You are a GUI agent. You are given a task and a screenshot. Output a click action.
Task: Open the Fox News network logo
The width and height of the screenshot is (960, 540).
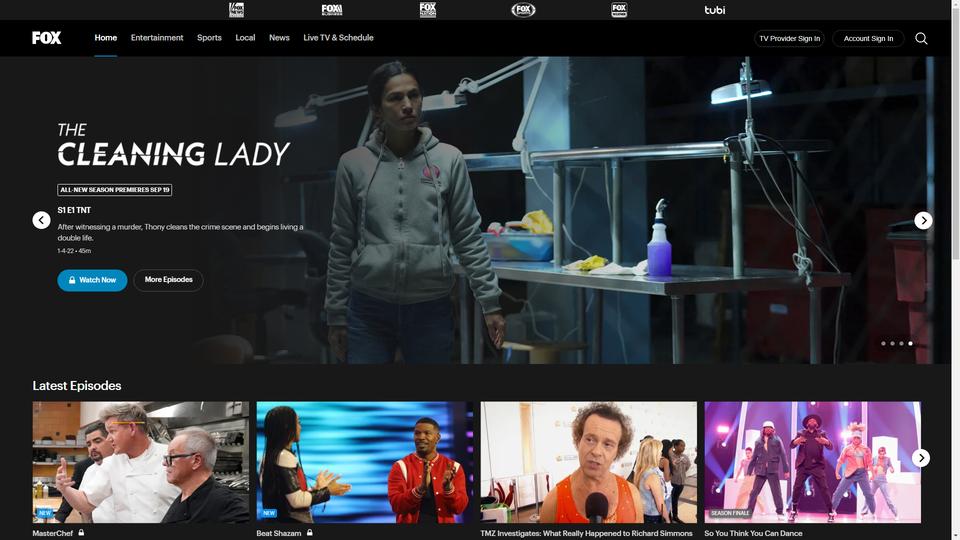point(236,10)
